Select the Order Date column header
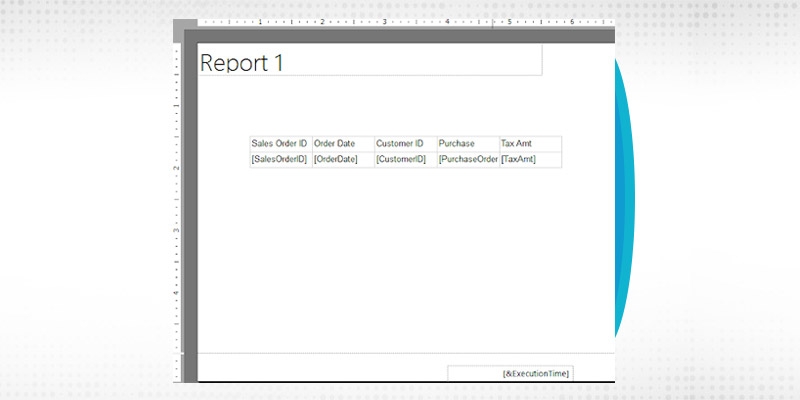The height and width of the screenshot is (400, 800). click(343, 144)
